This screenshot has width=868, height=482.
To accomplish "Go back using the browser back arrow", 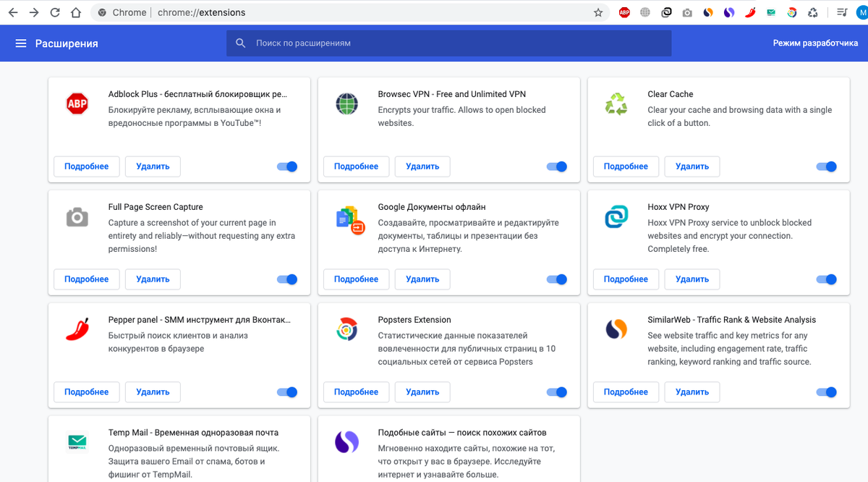I will point(13,12).
